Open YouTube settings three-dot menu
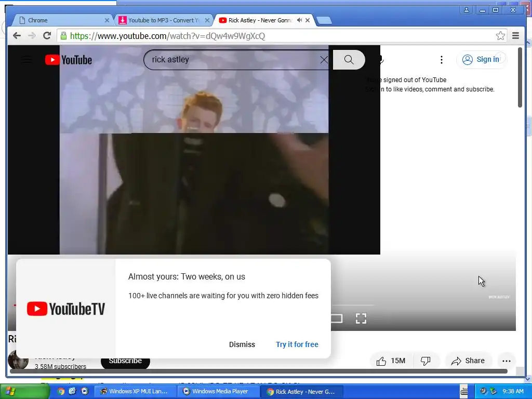 441,60
